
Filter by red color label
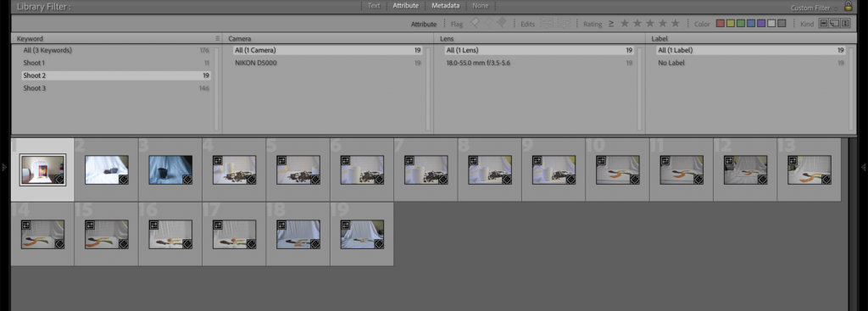(721, 23)
